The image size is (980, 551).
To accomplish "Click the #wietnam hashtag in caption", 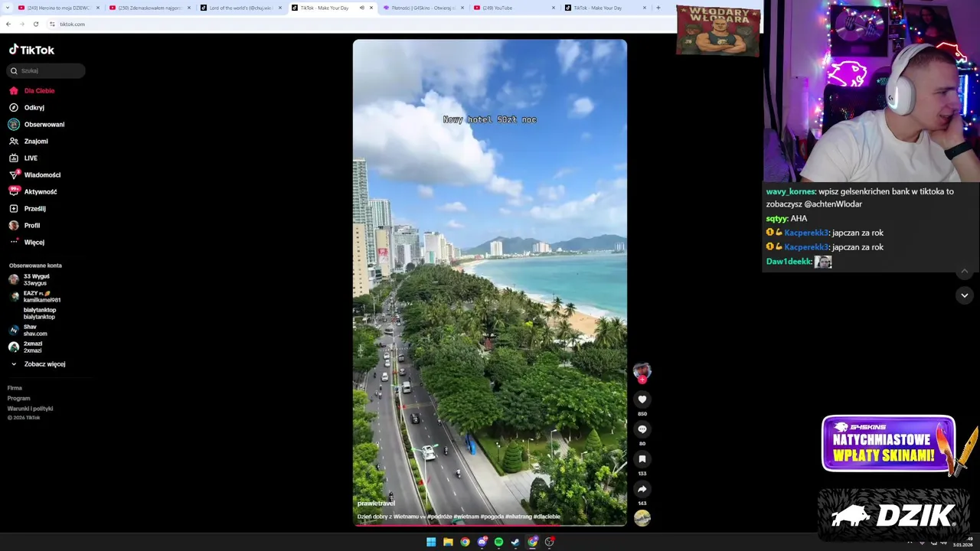I will tap(465, 517).
